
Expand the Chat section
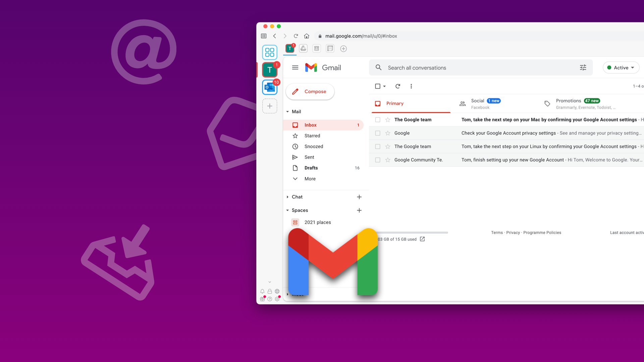[287, 197]
